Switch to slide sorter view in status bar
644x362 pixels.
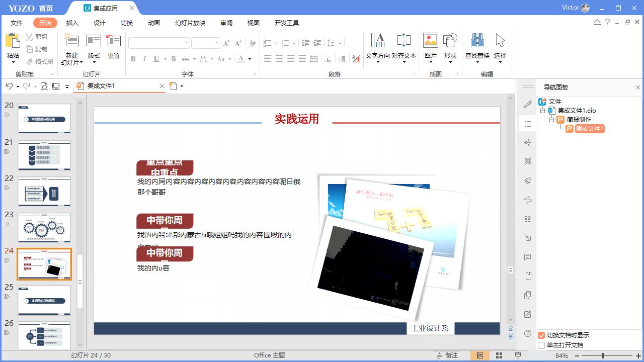(498, 355)
